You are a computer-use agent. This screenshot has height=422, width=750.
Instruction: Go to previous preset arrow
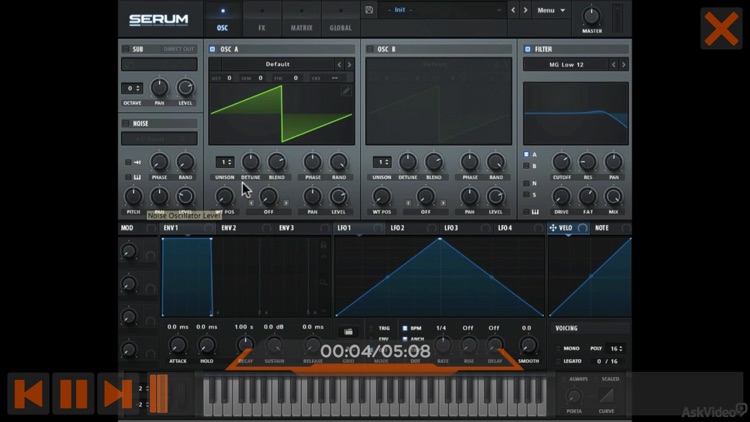(x=513, y=10)
